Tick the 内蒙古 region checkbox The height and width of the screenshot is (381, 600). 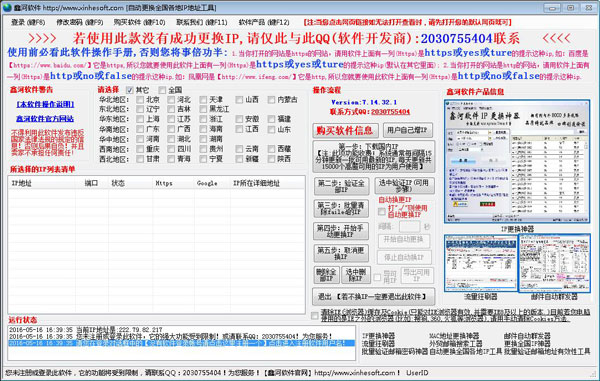click(271, 100)
